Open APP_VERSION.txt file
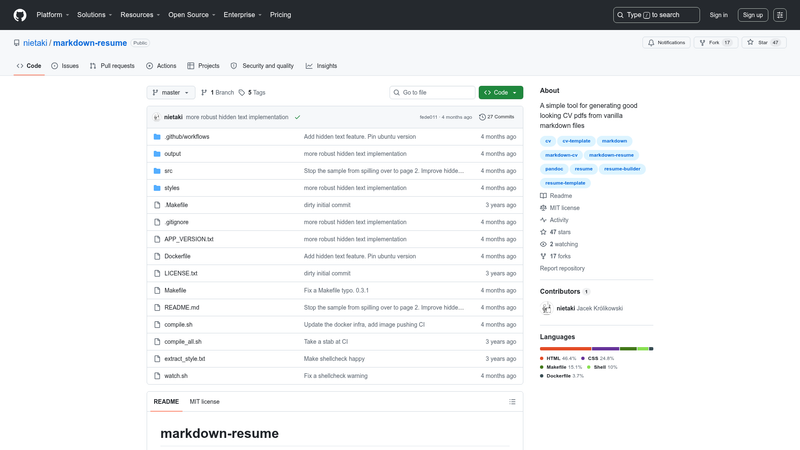The width and height of the screenshot is (800, 450). tap(189, 239)
